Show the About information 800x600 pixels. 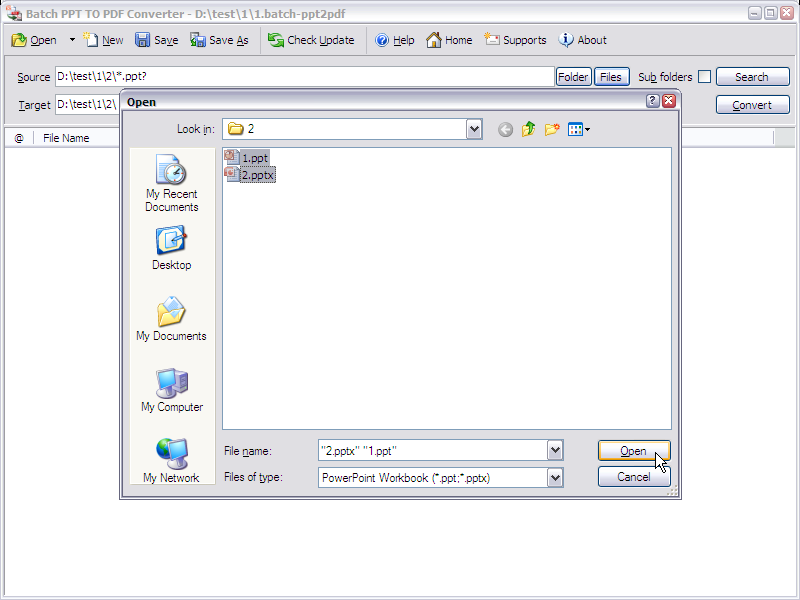(582, 40)
